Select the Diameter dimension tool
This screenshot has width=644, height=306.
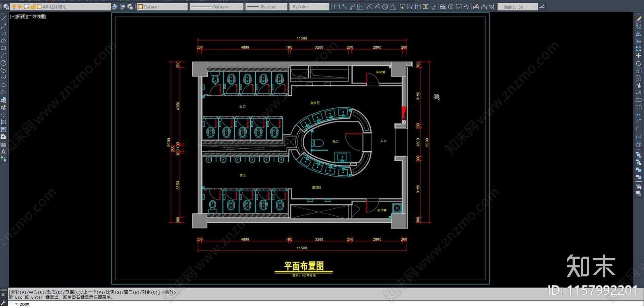[385, 7]
